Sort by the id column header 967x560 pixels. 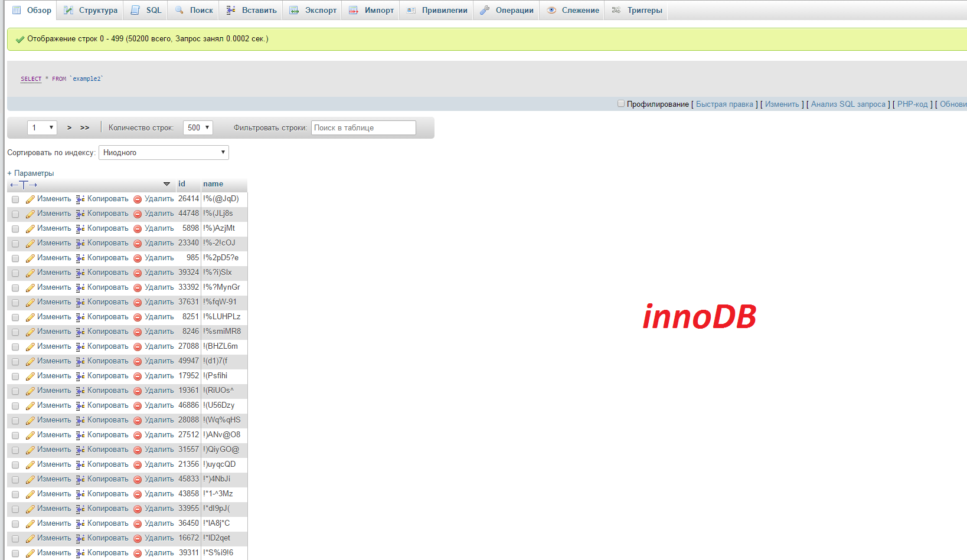[182, 184]
